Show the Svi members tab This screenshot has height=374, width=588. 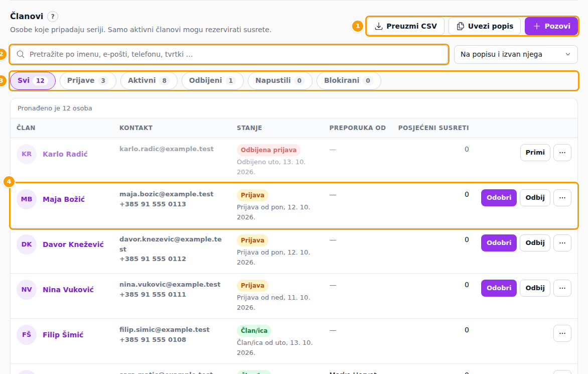coord(33,81)
